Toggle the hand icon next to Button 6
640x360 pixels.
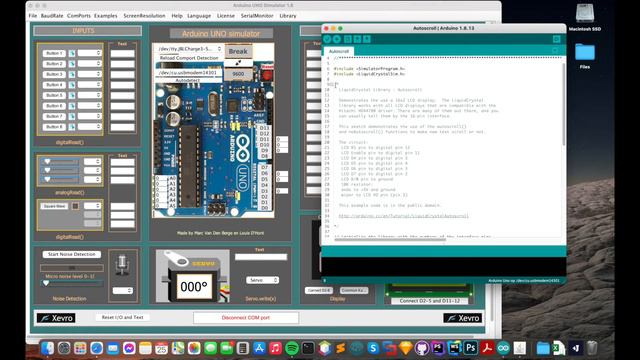point(72,106)
